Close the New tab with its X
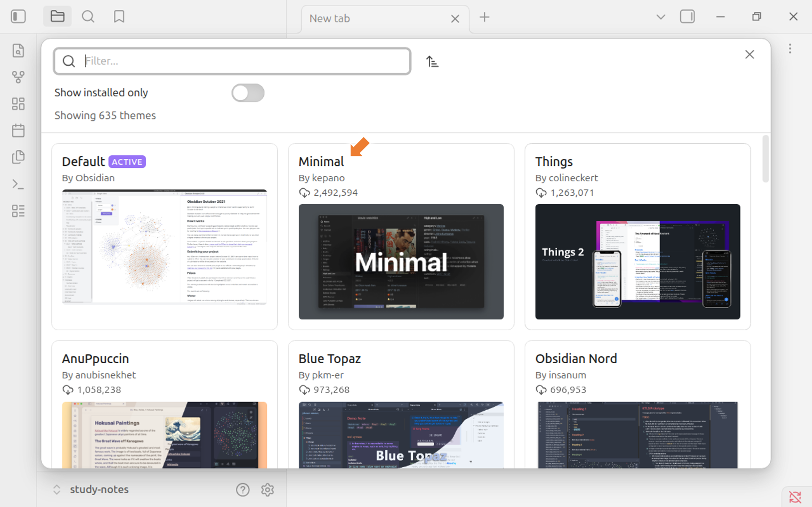This screenshot has height=507, width=812. (455, 19)
